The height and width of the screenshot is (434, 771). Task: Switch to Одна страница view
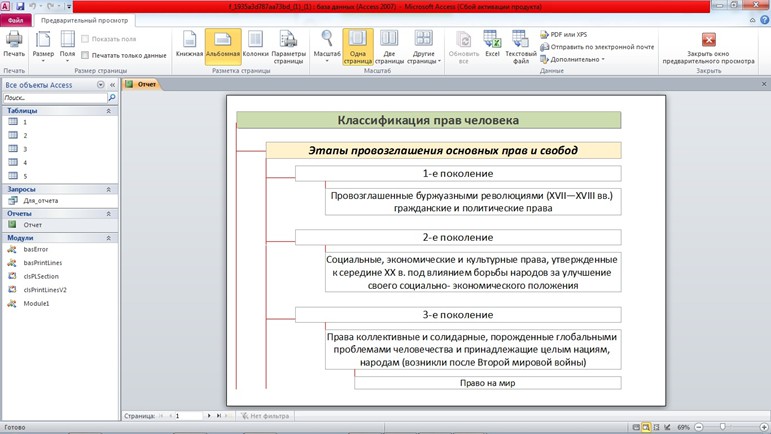pos(357,47)
